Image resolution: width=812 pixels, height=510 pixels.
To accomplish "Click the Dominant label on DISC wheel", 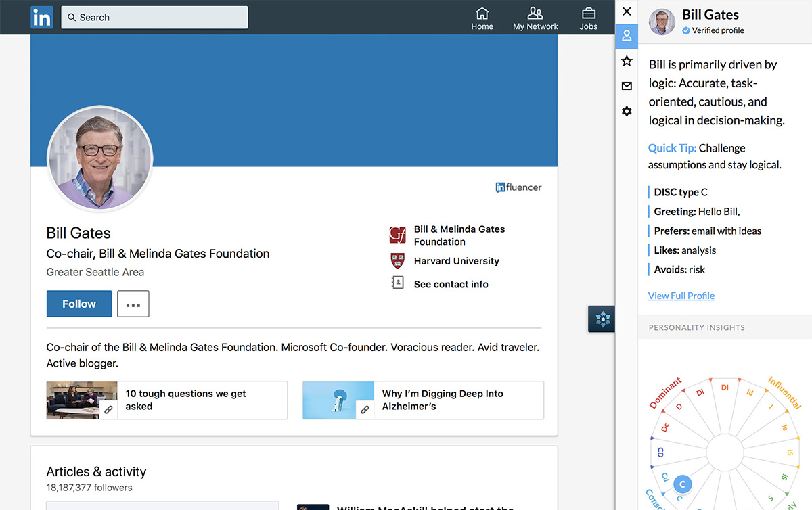I will (666, 394).
